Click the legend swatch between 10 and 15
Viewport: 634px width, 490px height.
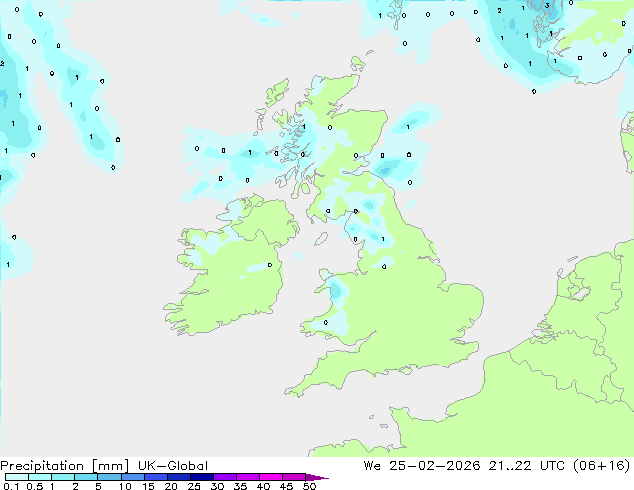coord(133,477)
